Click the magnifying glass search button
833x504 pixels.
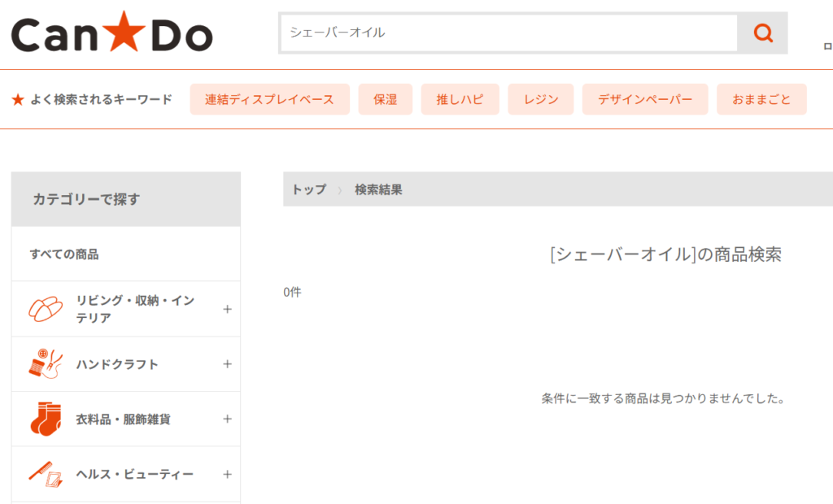point(762,33)
